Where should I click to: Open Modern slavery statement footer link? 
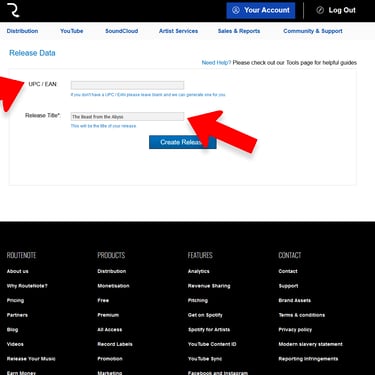[x=310, y=344]
